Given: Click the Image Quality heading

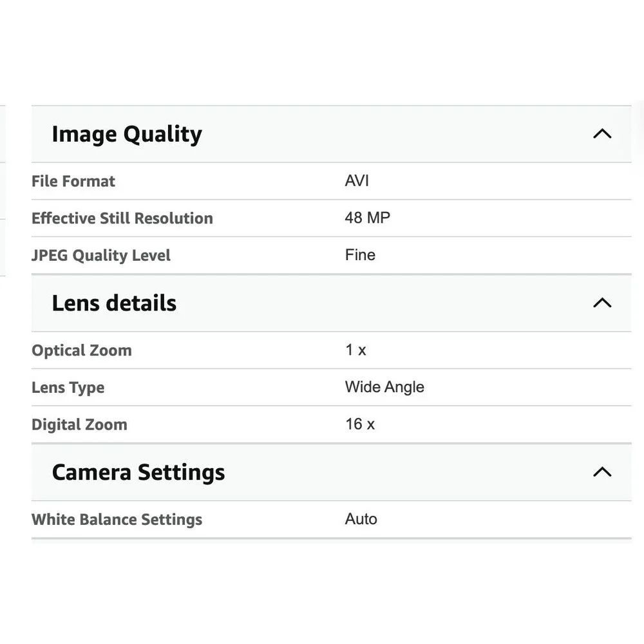Looking at the screenshot, I should point(127,135).
